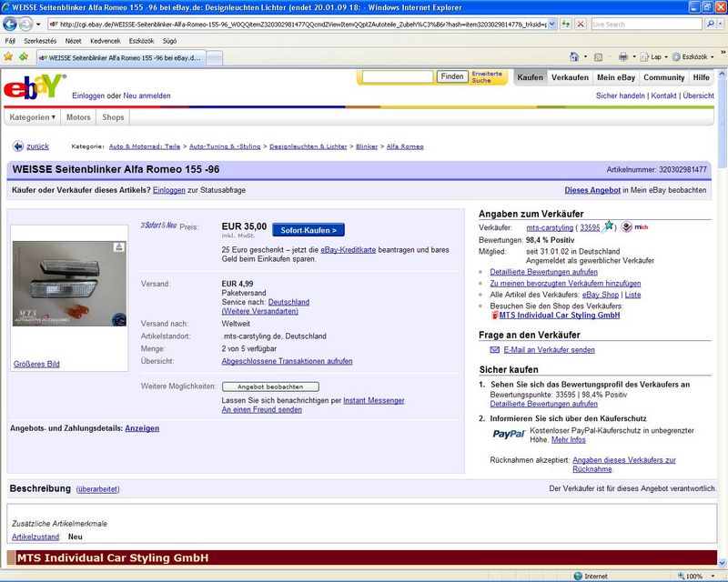Click the überarbeitet link beside Beschreibung
The height and width of the screenshot is (582, 728).
[98, 489]
